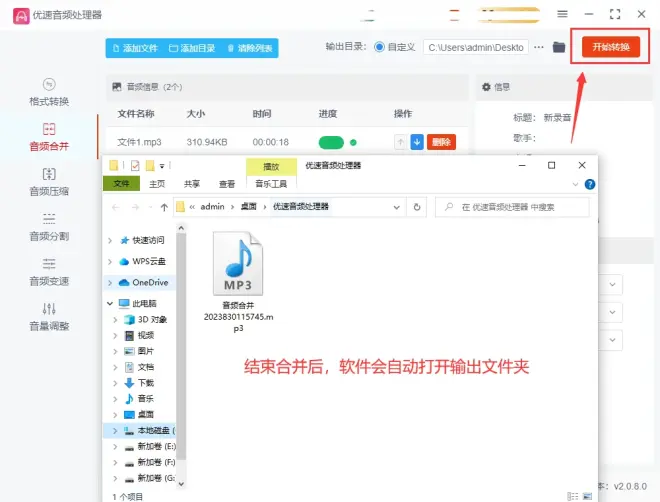Click 添加目录 add directory button
Image resolution: width=660 pixels, height=502 pixels.
click(192, 48)
